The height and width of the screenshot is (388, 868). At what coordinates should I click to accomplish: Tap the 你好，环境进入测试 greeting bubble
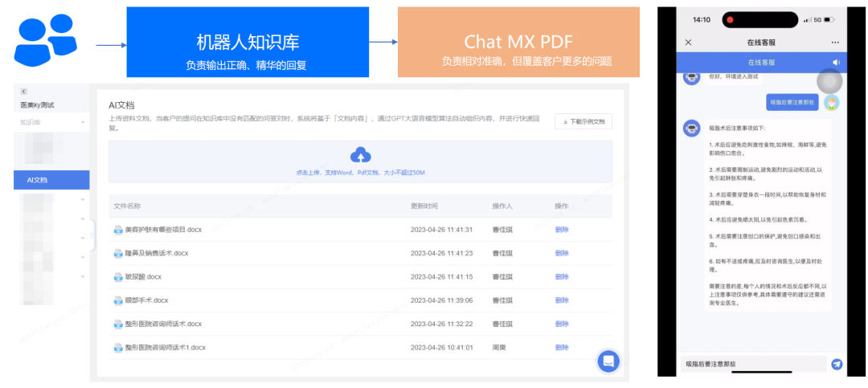pos(734,78)
